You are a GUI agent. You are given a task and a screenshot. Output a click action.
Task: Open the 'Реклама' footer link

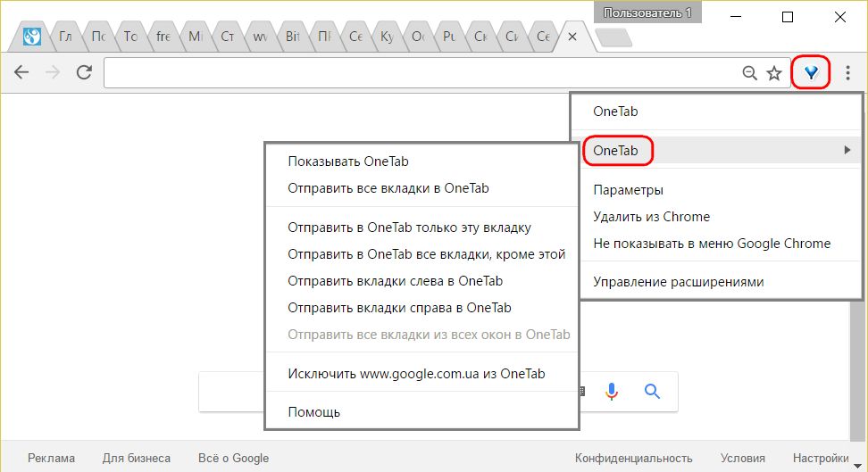(52, 458)
